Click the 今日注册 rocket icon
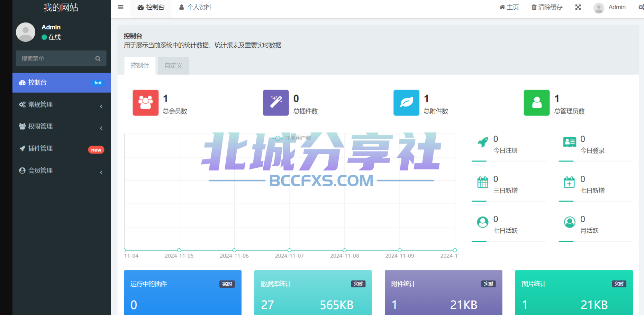Screen dimensions: 644x315 pos(483,142)
